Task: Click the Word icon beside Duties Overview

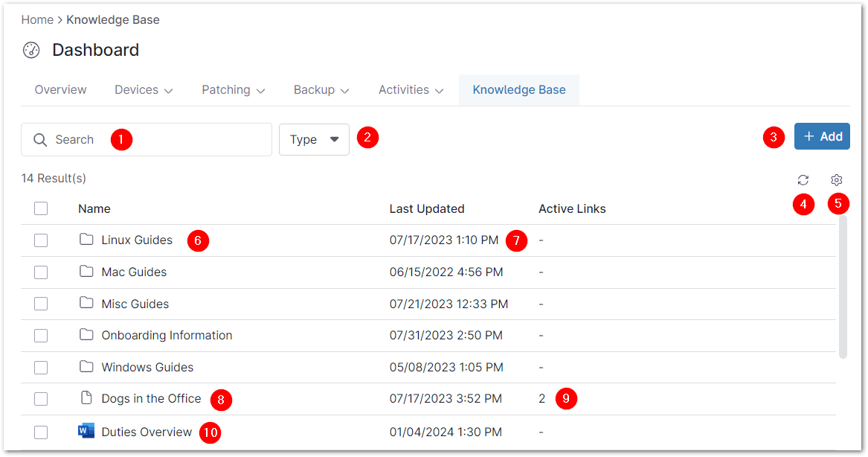Action: (x=86, y=431)
